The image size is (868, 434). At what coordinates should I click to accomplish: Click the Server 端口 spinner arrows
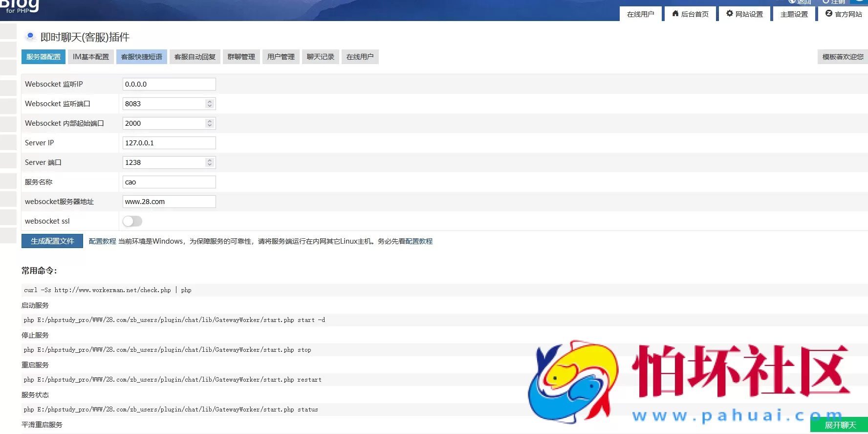pos(210,162)
